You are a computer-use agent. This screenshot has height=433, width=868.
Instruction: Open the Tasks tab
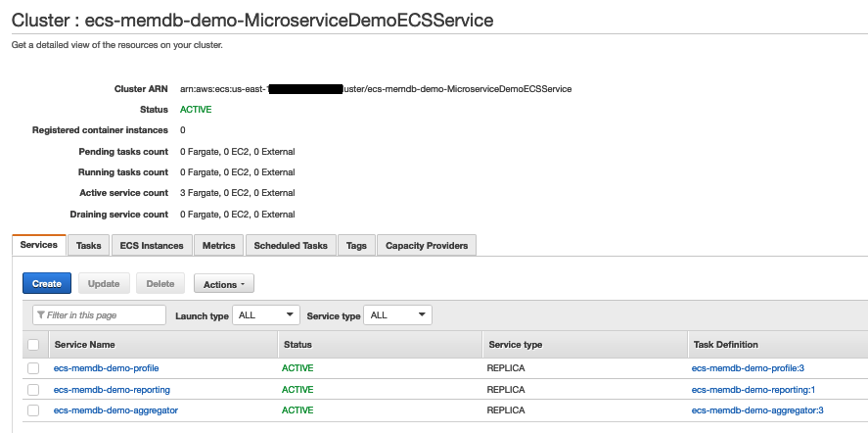tap(89, 246)
